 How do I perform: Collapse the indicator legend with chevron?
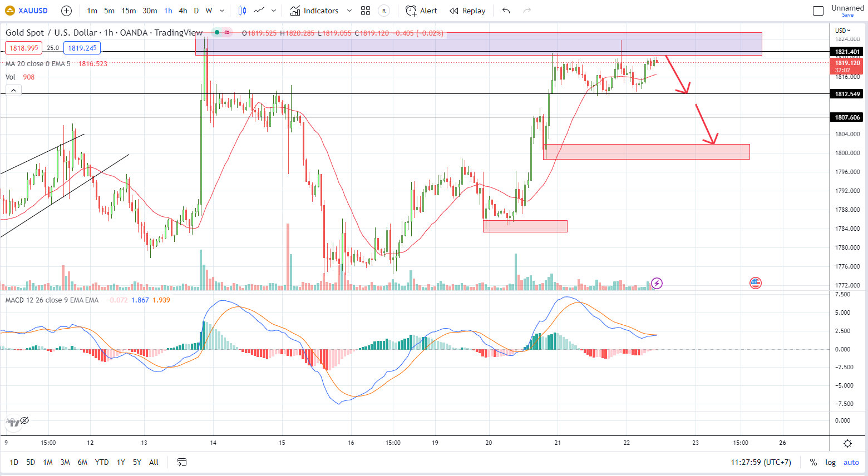[13, 90]
